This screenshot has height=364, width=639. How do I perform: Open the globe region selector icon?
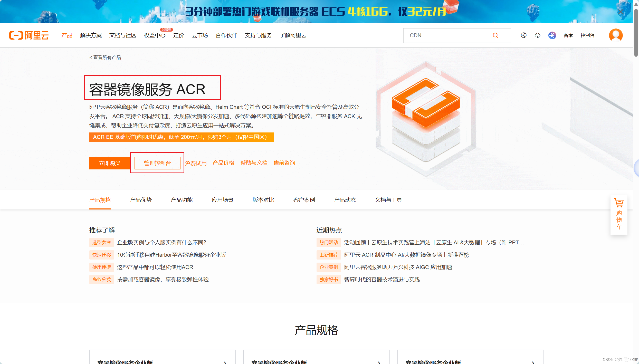tap(523, 35)
